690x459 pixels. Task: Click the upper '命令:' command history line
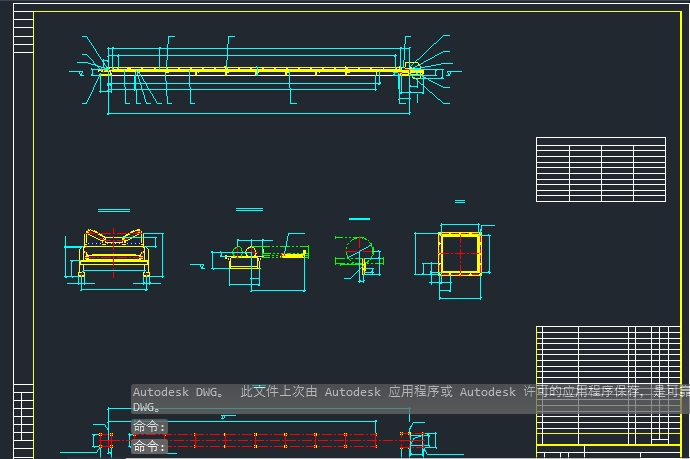(149, 426)
